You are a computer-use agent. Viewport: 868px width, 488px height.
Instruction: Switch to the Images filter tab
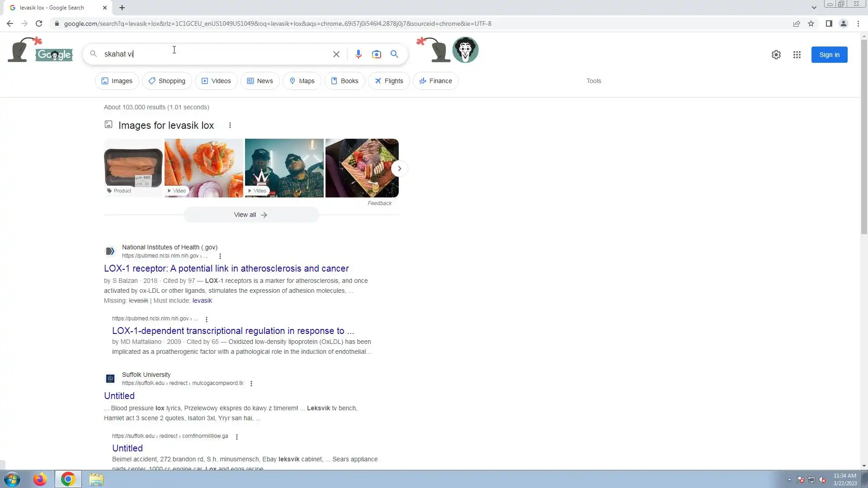[117, 81]
